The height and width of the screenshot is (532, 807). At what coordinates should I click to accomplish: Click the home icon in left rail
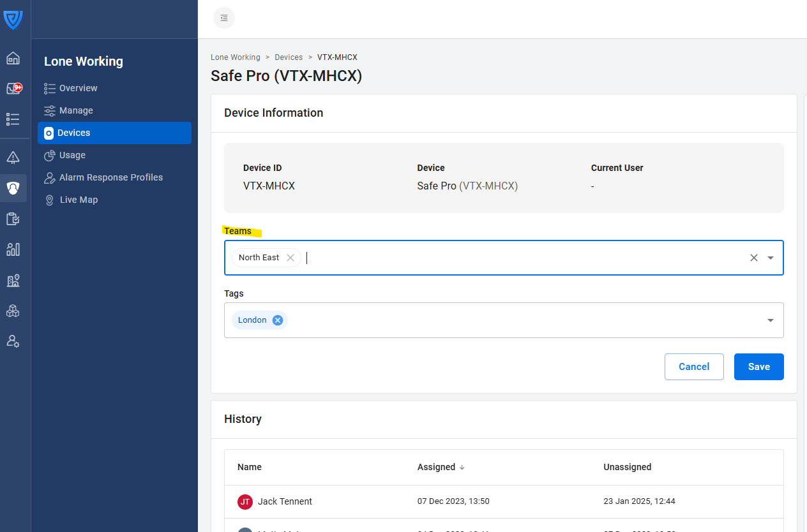13,59
